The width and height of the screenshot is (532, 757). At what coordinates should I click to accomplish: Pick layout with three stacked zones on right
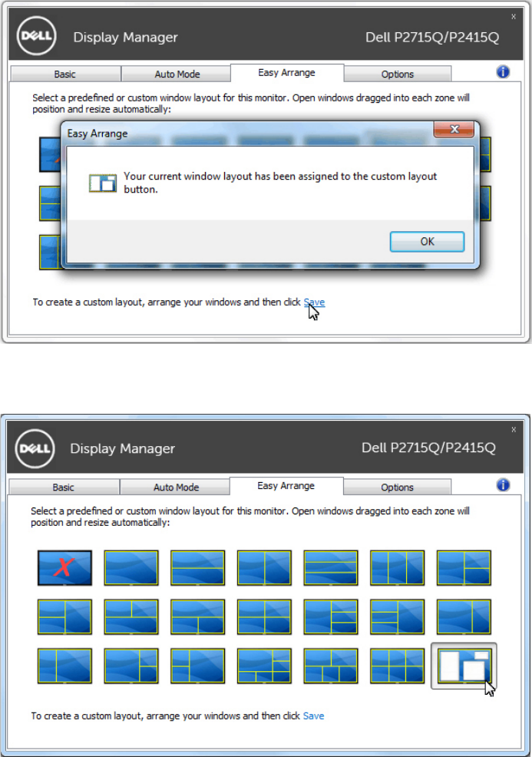coord(331,617)
